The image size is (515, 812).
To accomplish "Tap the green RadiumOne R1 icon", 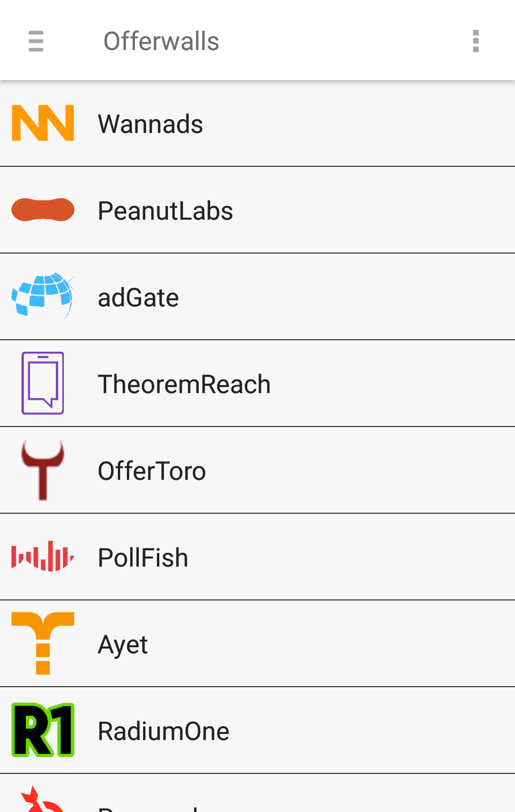I will click(43, 730).
